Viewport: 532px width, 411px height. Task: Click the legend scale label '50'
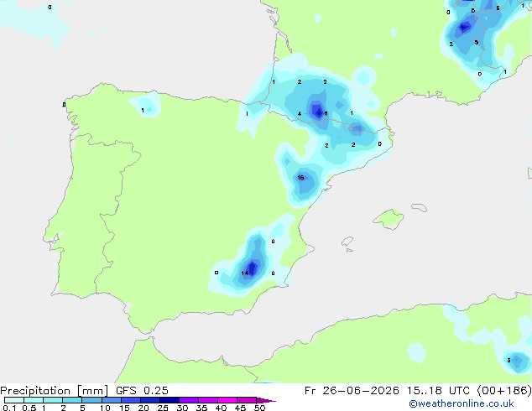[259, 408]
